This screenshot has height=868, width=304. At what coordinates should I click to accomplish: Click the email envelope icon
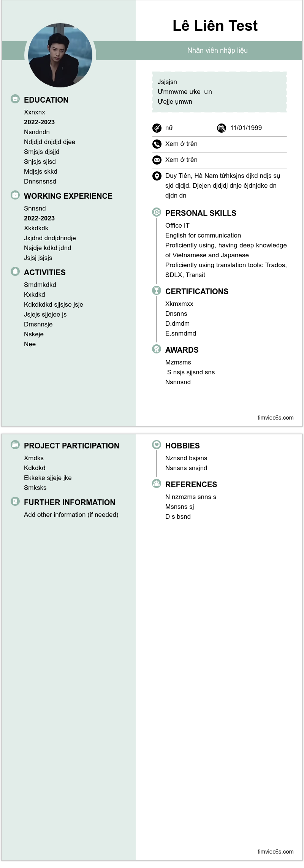(x=157, y=160)
